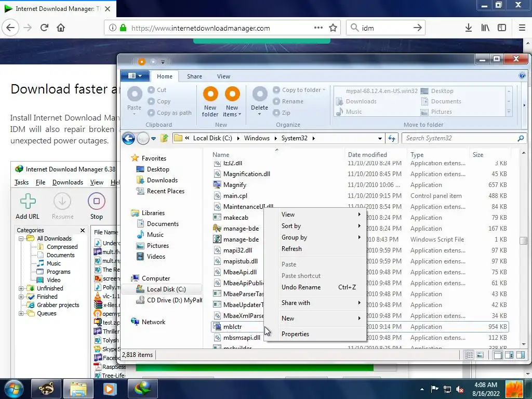The height and width of the screenshot is (399, 532).
Task: Bookmark this page with the star icon
Action: point(333,28)
